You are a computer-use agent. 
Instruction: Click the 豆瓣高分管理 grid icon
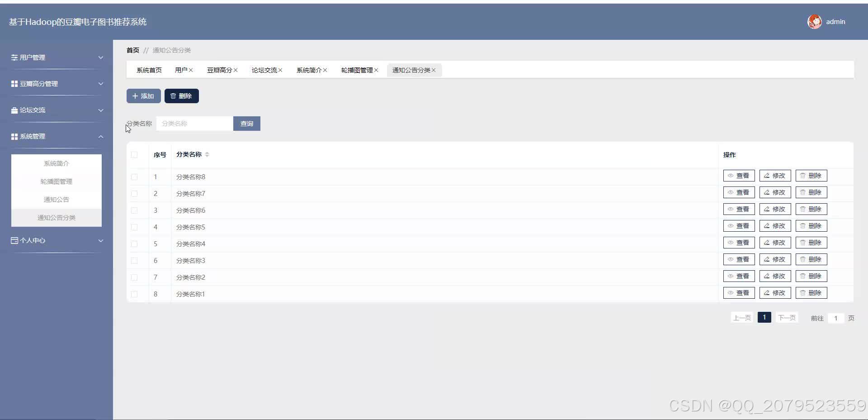coord(14,84)
